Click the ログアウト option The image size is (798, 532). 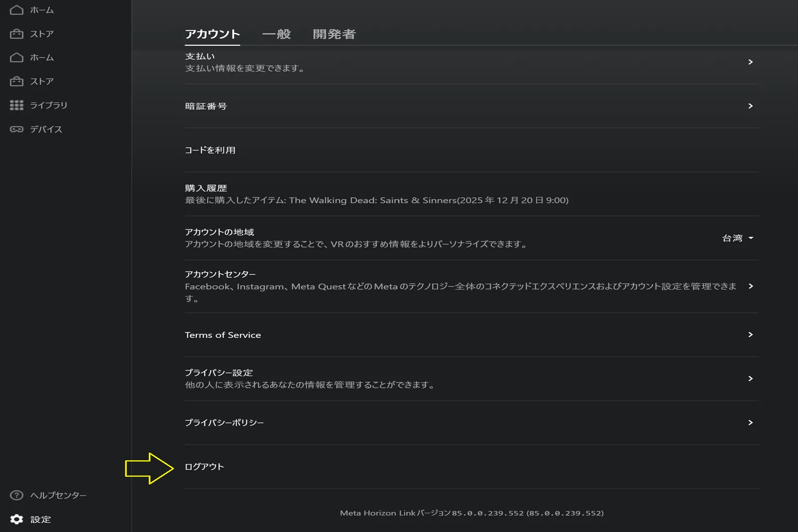tap(472, 467)
